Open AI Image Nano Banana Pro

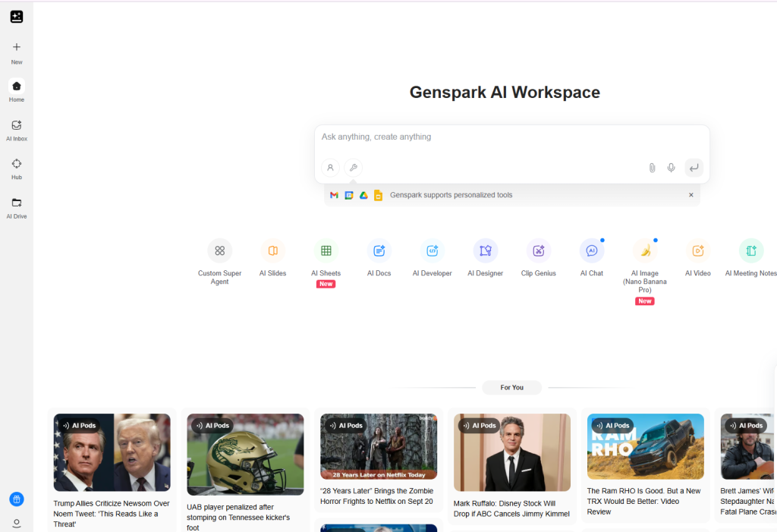644,257
